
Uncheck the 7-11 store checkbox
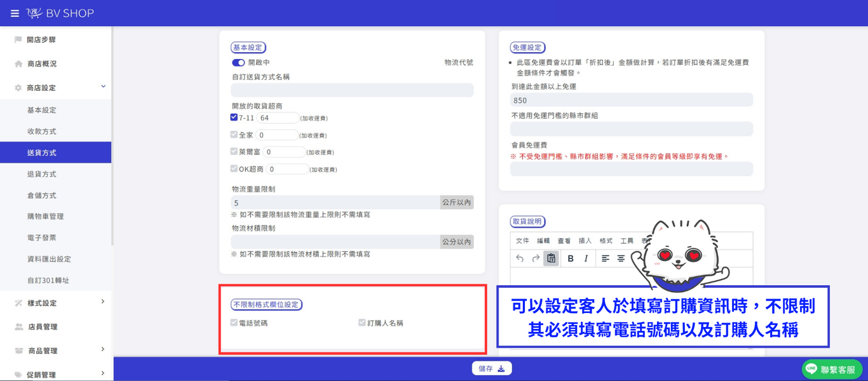pyautogui.click(x=234, y=117)
